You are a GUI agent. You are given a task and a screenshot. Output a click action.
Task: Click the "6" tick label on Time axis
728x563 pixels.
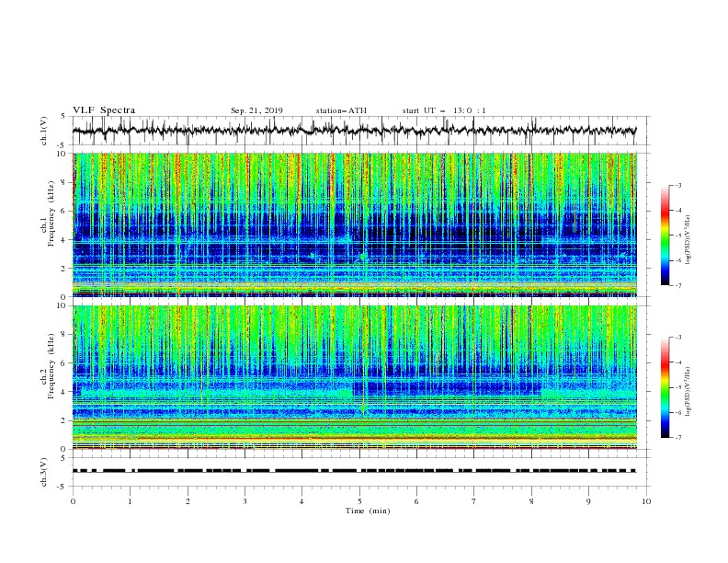(x=416, y=501)
